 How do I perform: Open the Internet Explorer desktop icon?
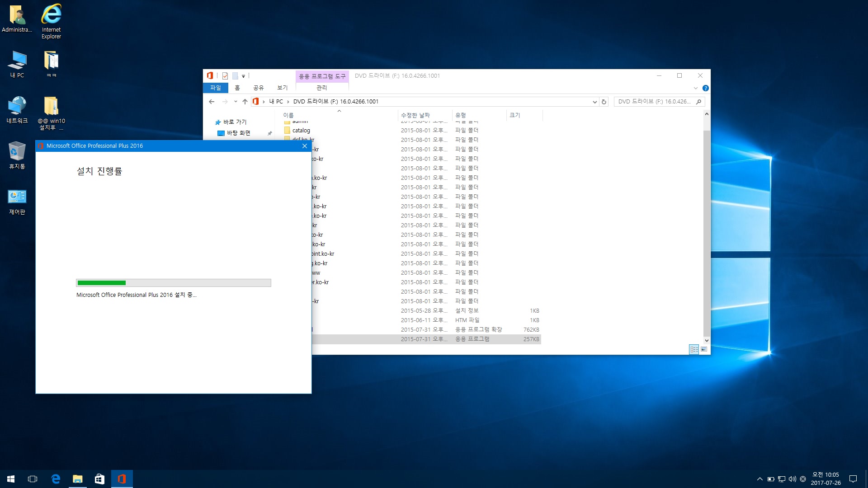(51, 22)
